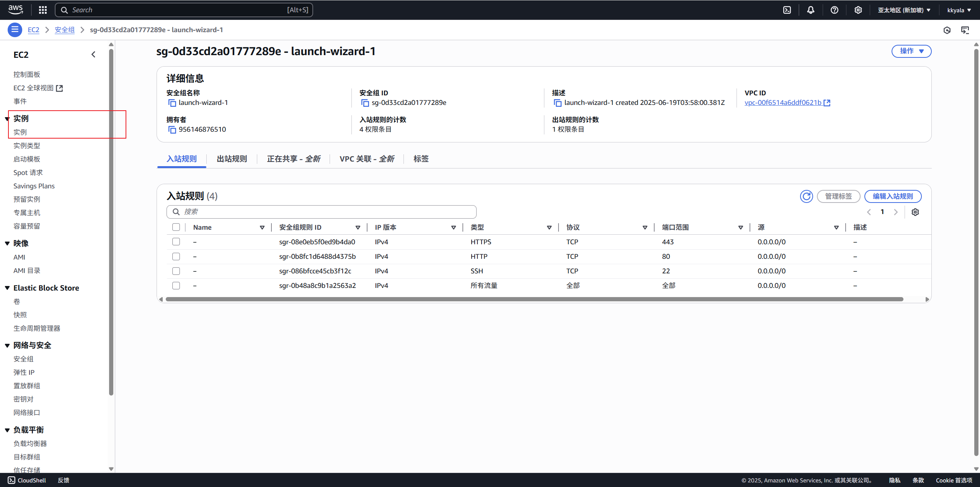The height and width of the screenshot is (487, 980).
Task: Open 密钥对 in the sidebar
Action: [23, 399]
